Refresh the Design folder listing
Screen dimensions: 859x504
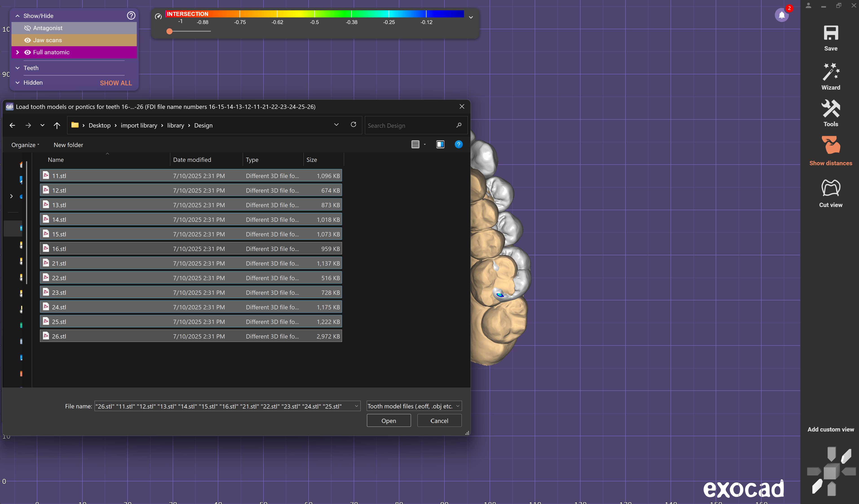[353, 125]
